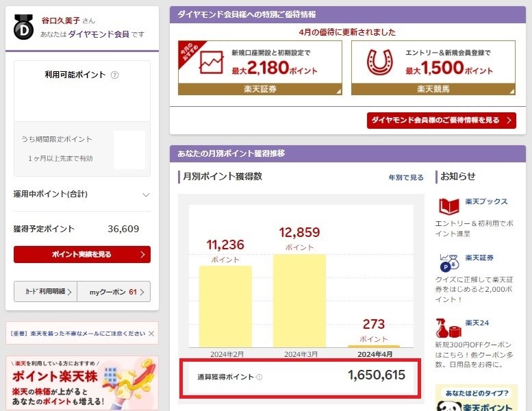This screenshot has height=411, width=532.
Task: Click the 新規300円OFFクーポン description text
Action: click(x=474, y=355)
